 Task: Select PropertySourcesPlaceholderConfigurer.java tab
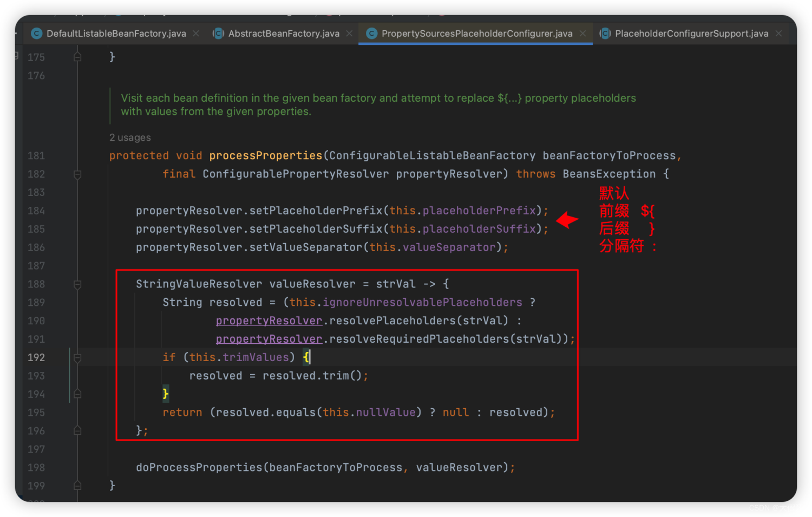coord(477,34)
